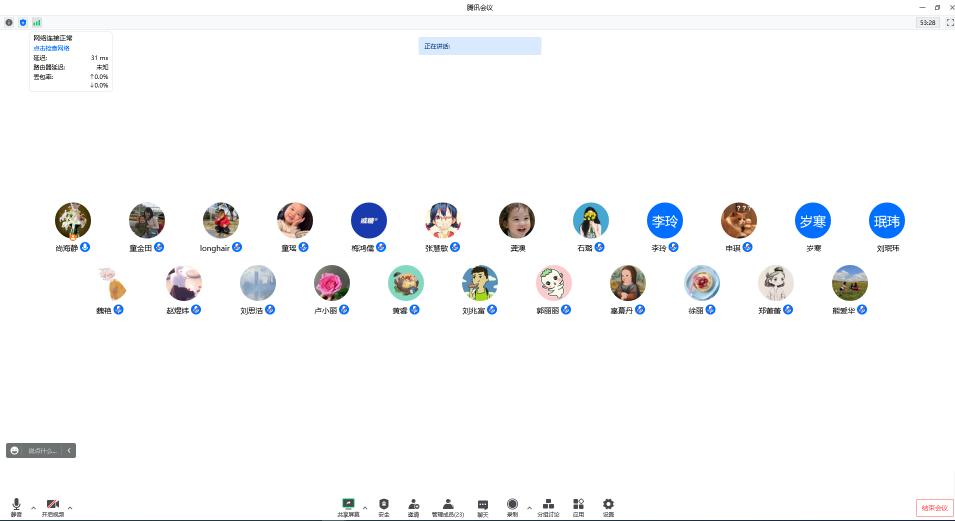Click 刘兆富 muted microphone icon
The image size is (955, 521).
click(x=492, y=310)
